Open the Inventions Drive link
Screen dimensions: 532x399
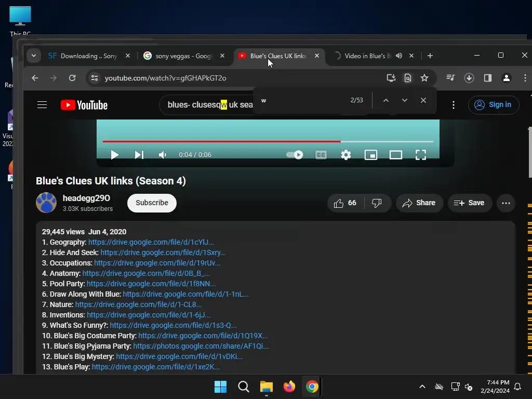click(149, 315)
